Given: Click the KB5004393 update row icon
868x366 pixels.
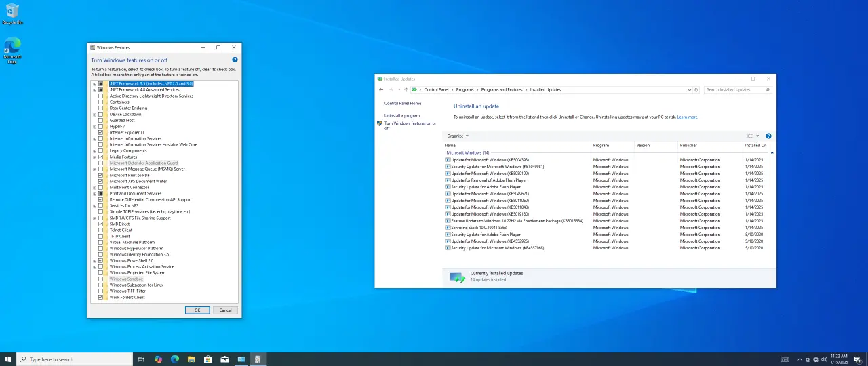Looking at the screenshot, I should point(448,160).
